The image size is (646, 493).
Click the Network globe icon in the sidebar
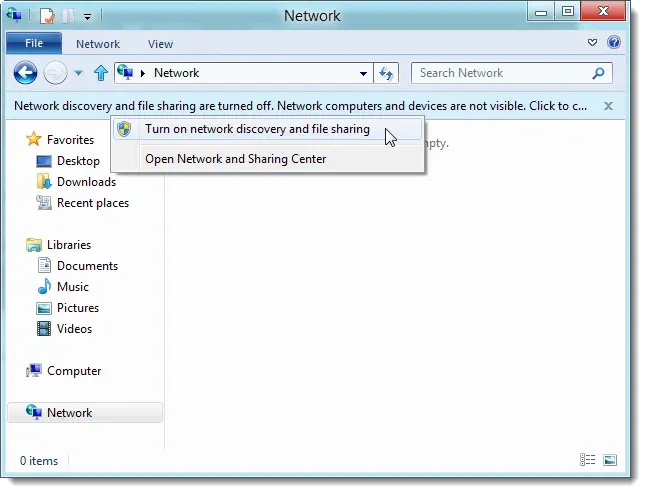tap(34, 412)
